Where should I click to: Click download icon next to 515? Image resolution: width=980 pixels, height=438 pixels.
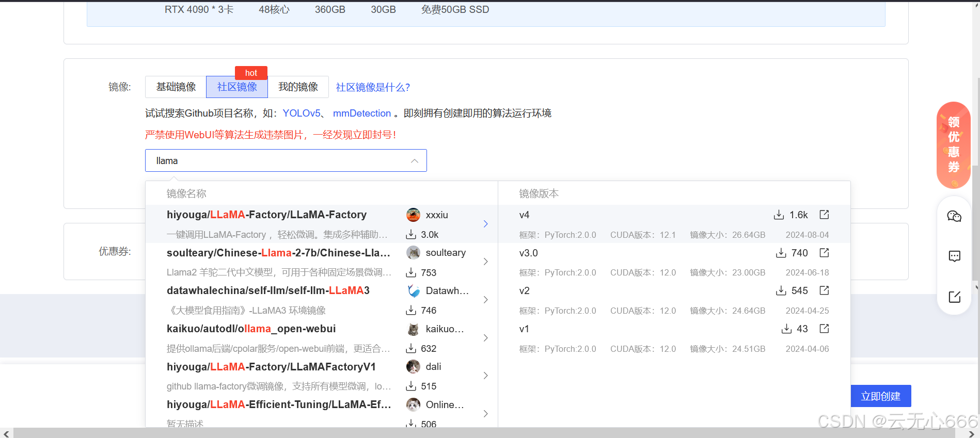tap(411, 386)
